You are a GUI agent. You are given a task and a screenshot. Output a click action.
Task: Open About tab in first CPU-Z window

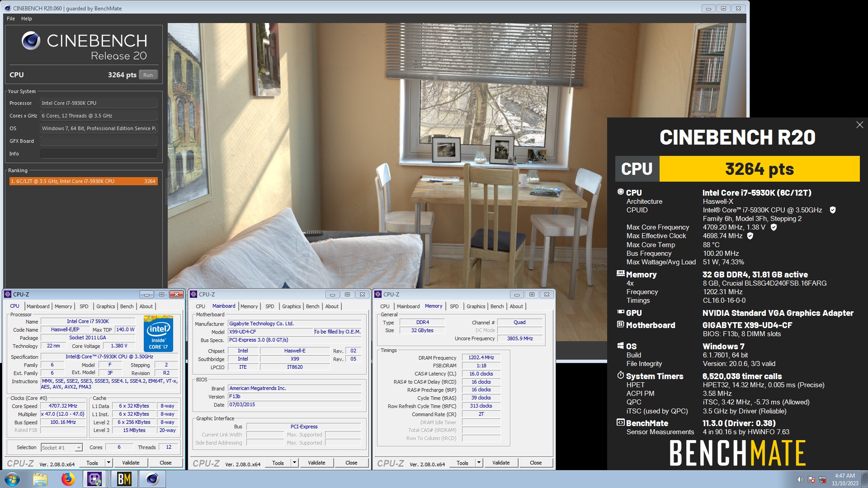(x=146, y=306)
